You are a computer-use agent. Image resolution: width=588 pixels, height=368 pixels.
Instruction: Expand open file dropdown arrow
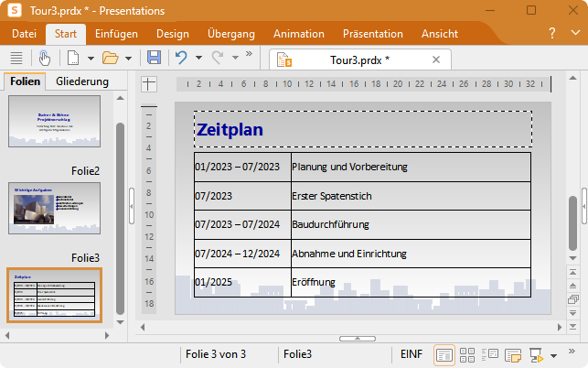(x=128, y=59)
